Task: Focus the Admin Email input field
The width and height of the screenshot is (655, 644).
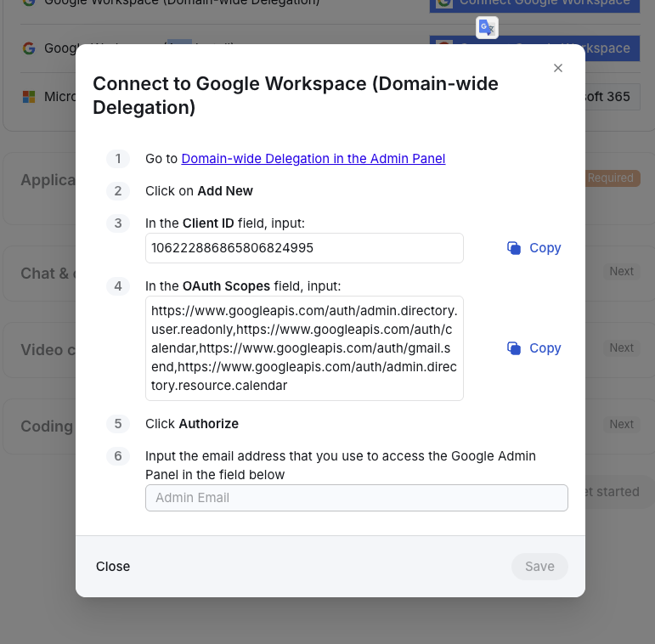Action: (x=356, y=498)
